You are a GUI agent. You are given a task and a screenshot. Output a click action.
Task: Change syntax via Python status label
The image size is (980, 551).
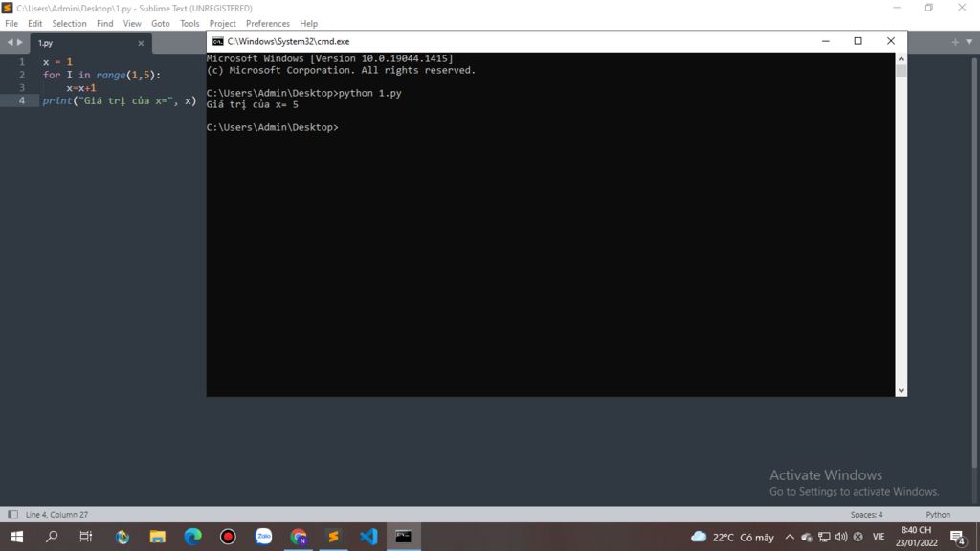tap(938, 514)
